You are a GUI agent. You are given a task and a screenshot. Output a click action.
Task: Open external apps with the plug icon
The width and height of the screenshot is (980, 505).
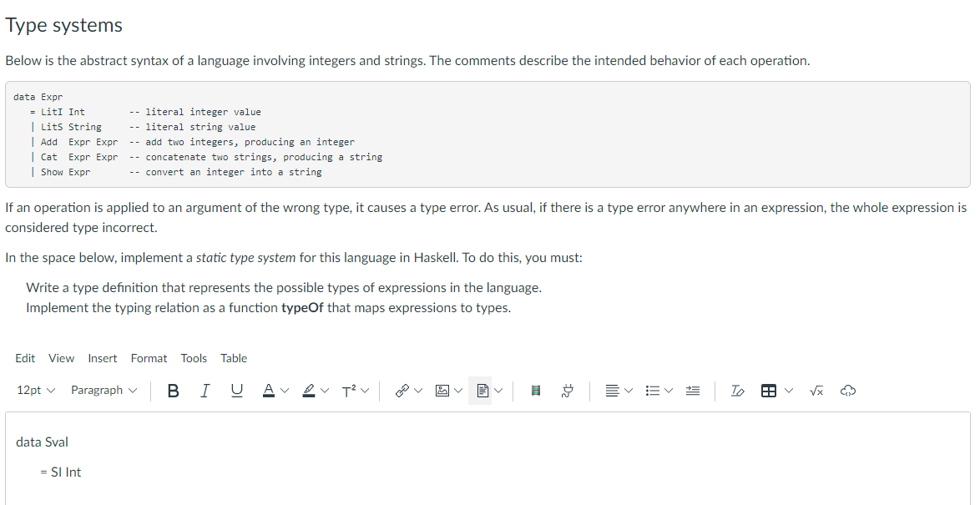(x=568, y=391)
